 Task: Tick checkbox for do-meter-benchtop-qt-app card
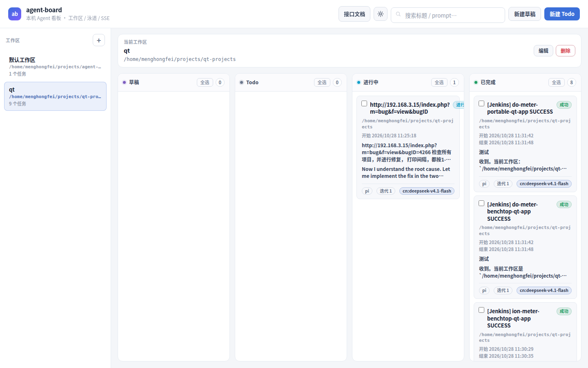coord(481,204)
